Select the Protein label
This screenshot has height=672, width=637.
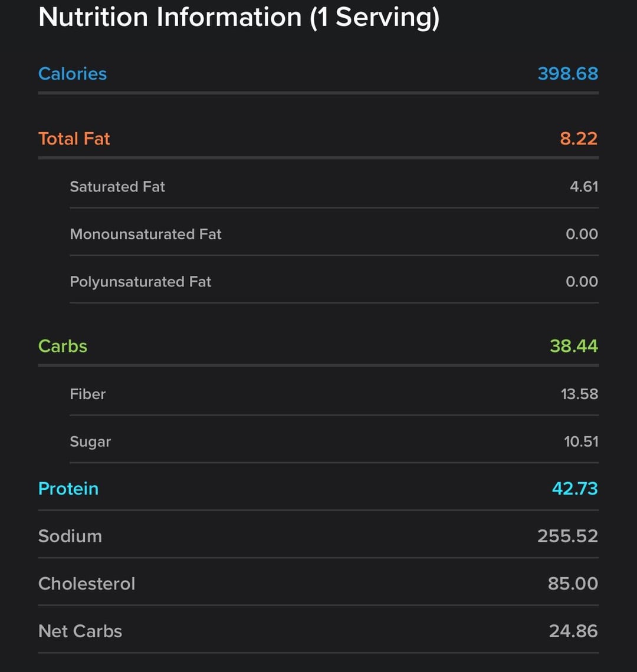68,489
